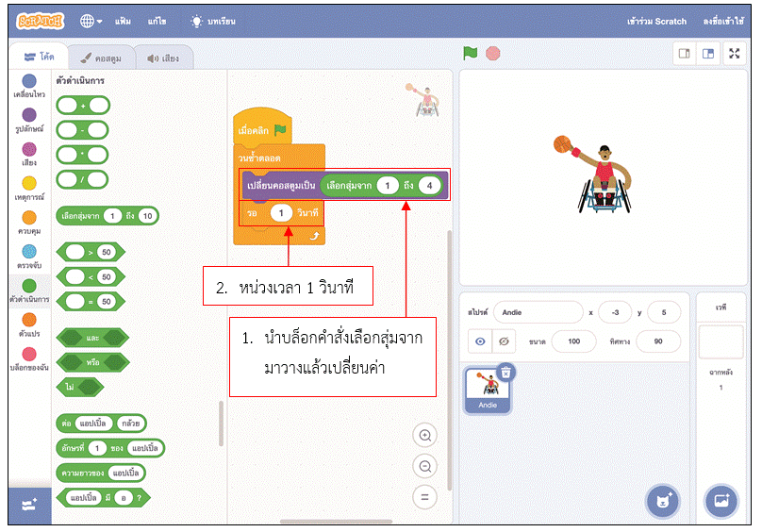Show sprite using the eye icon
This screenshot has width=762, height=532.
point(480,341)
